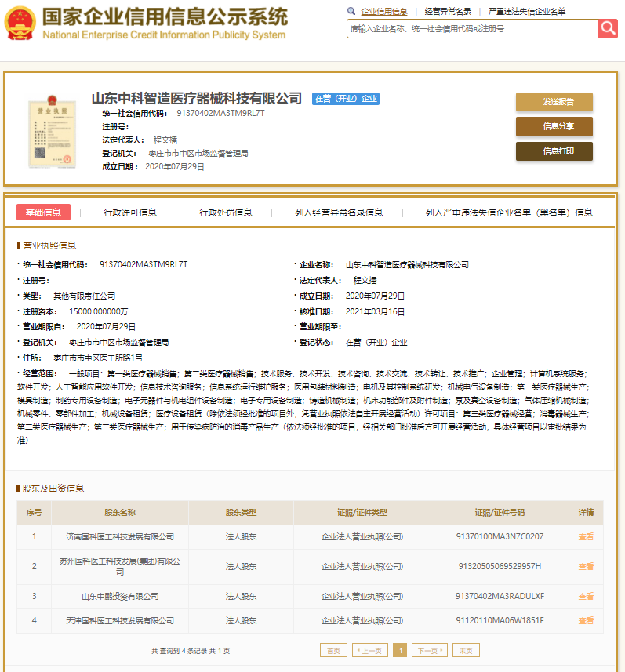The image size is (625, 672).
Task: Click the company title 山东中科智造医疗器械科技有限公司
Action: [197, 99]
